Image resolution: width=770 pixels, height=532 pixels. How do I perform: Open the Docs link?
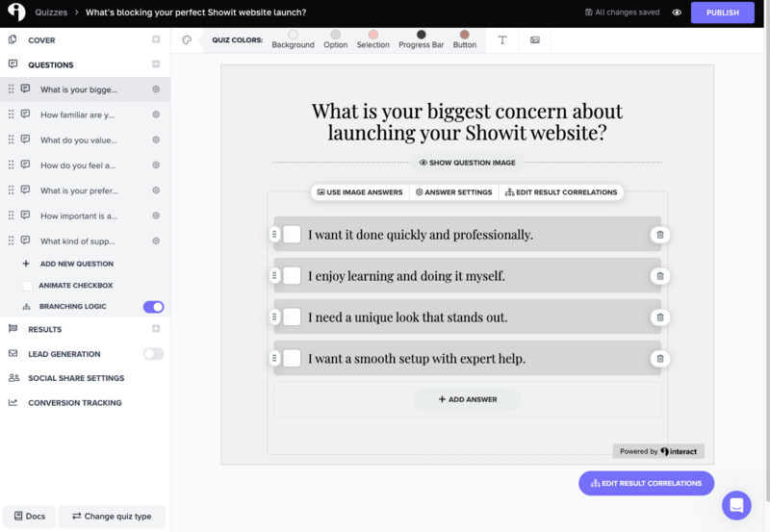30,517
